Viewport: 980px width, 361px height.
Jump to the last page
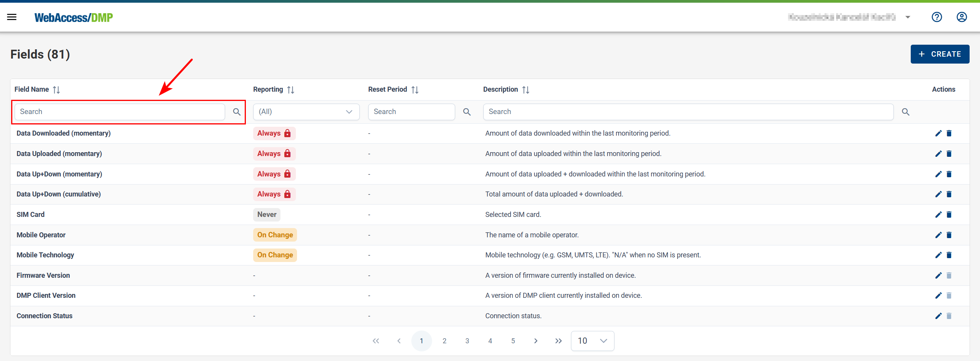(x=558, y=341)
